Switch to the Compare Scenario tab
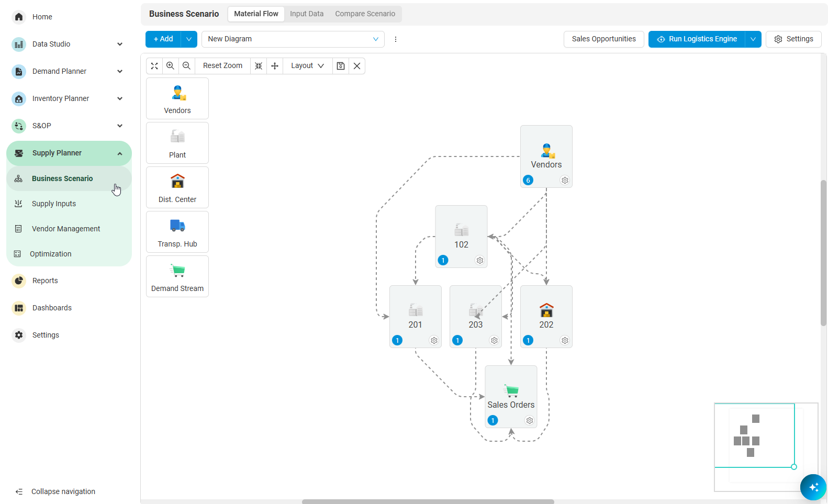Image resolution: width=828 pixels, height=504 pixels. [x=365, y=14]
